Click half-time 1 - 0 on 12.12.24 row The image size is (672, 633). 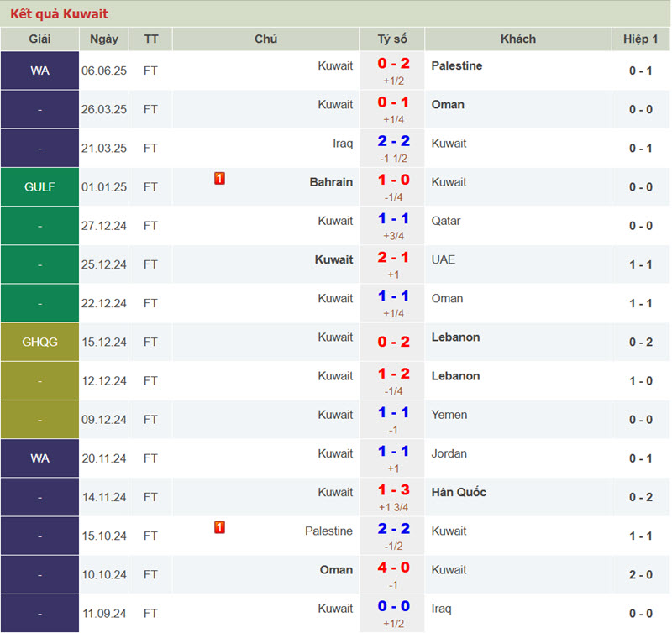[x=641, y=381]
